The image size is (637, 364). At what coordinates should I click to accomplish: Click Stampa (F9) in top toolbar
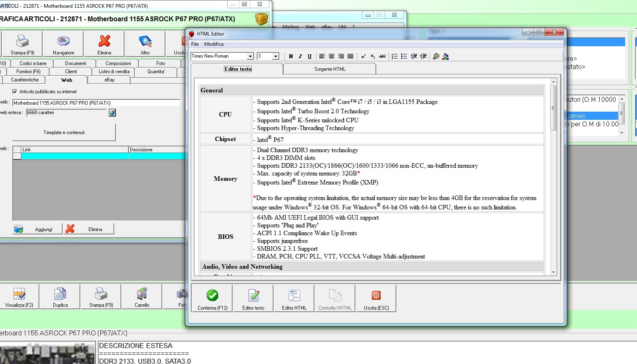pyautogui.click(x=22, y=44)
